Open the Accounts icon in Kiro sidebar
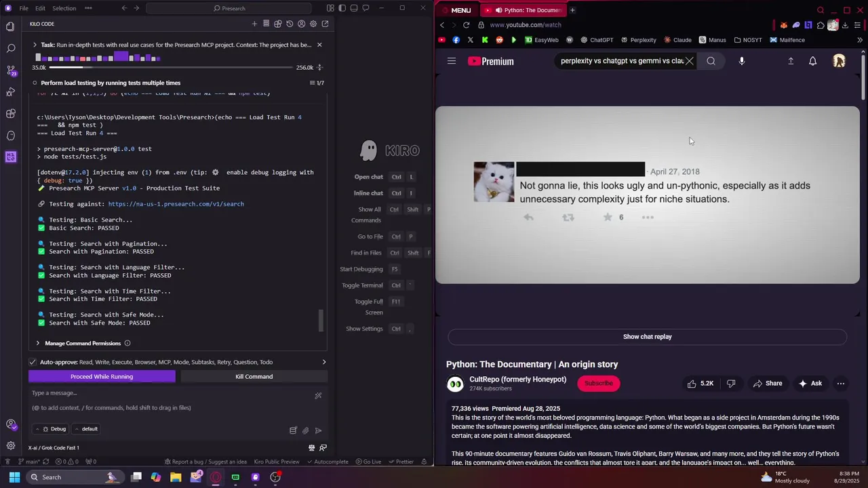 (10, 424)
